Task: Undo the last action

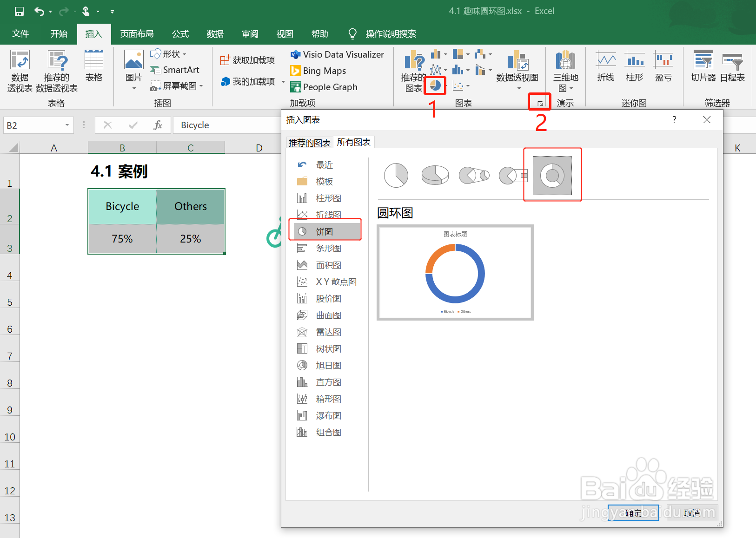Action: coord(39,11)
